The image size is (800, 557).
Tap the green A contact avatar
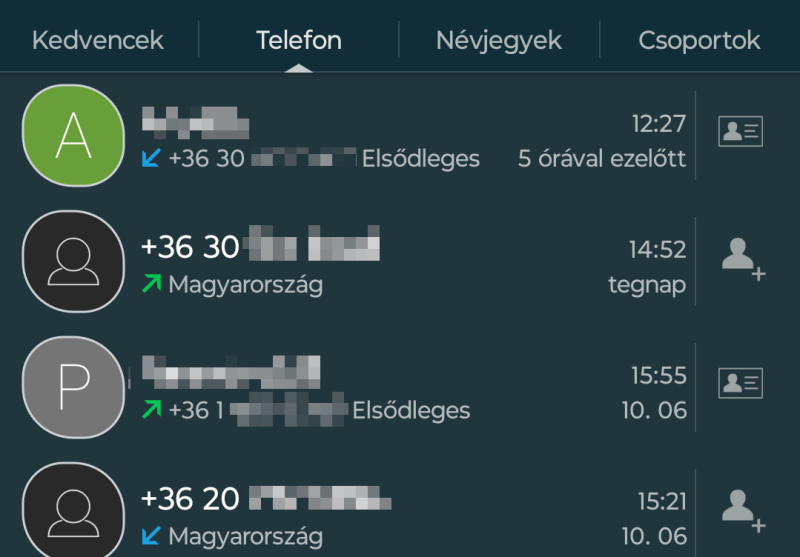[72, 135]
